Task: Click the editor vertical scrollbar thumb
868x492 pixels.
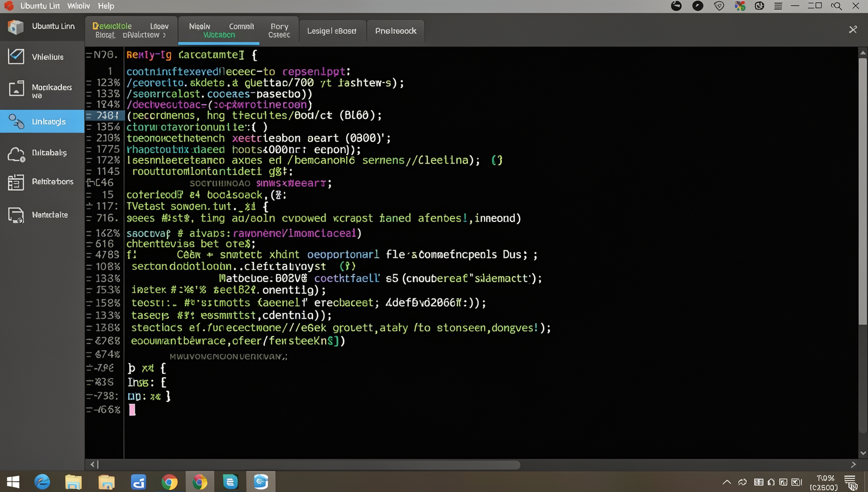Action: click(863, 191)
